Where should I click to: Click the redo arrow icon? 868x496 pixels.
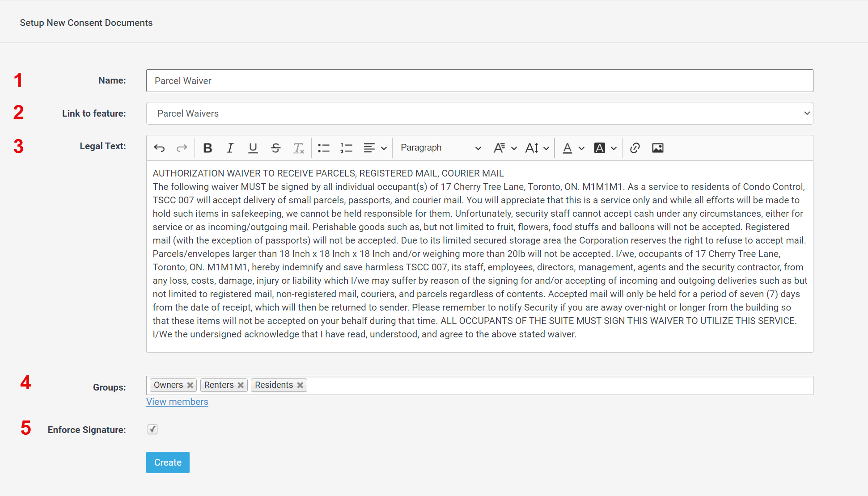click(x=182, y=148)
